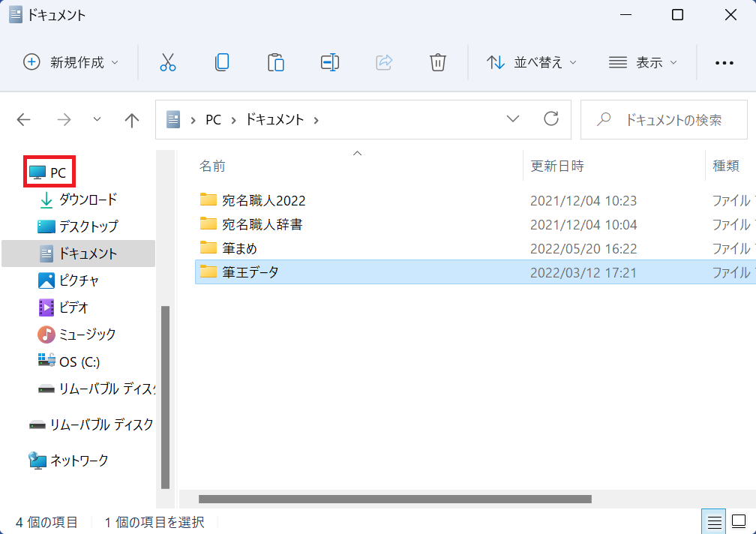Click the Rename icon in toolbar
756x534 pixels.
pos(330,62)
